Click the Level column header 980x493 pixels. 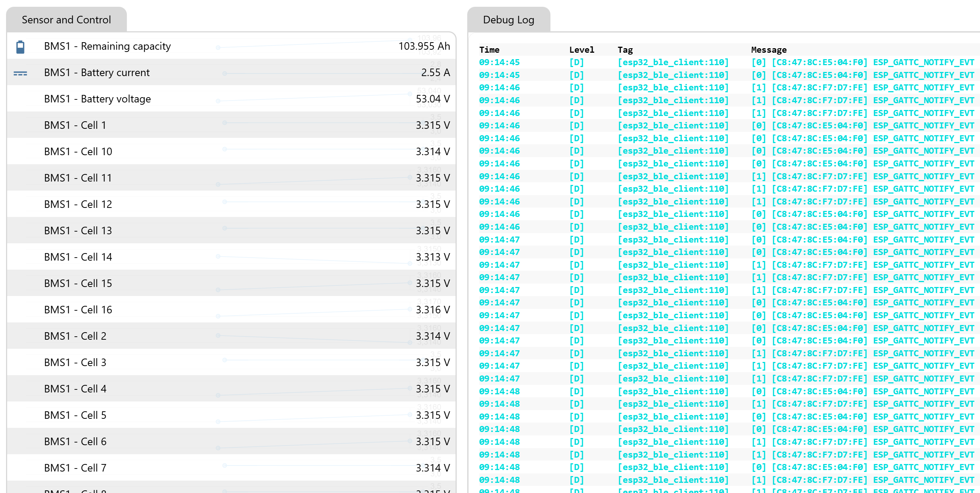pos(581,50)
